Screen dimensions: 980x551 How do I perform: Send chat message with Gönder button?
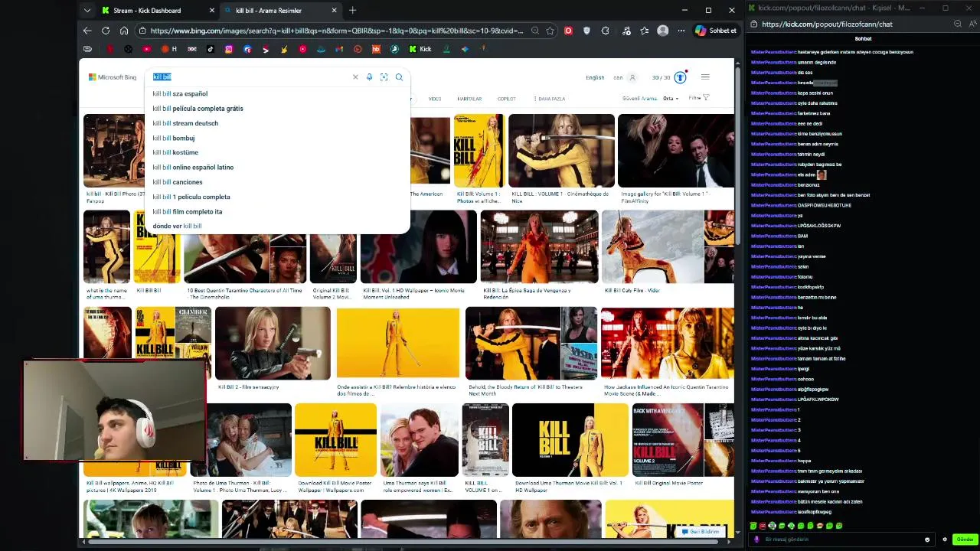pyautogui.click(x=965, y=540)
